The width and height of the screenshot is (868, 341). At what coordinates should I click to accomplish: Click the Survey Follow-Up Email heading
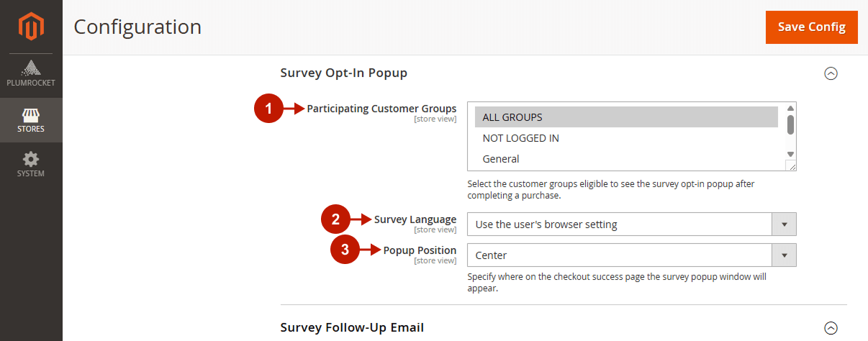coord(352,327)
